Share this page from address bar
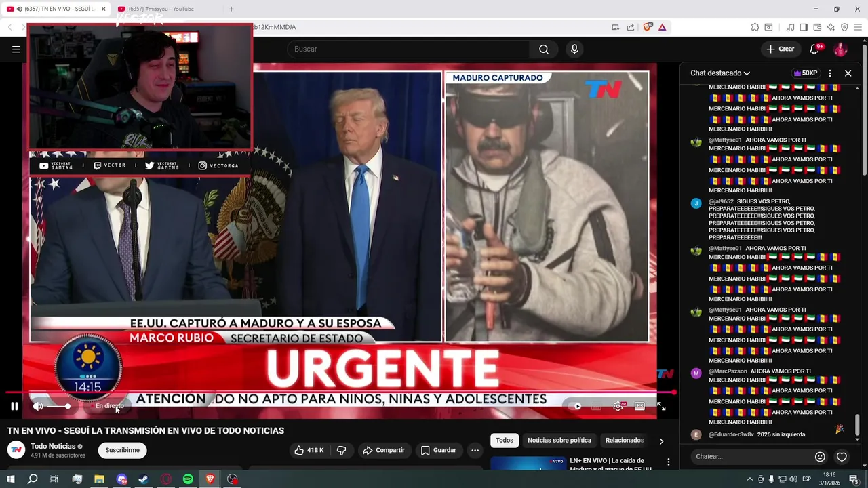The width and height of the screenshot is (868, 488). pyautogui.click(x=631, y=27)
